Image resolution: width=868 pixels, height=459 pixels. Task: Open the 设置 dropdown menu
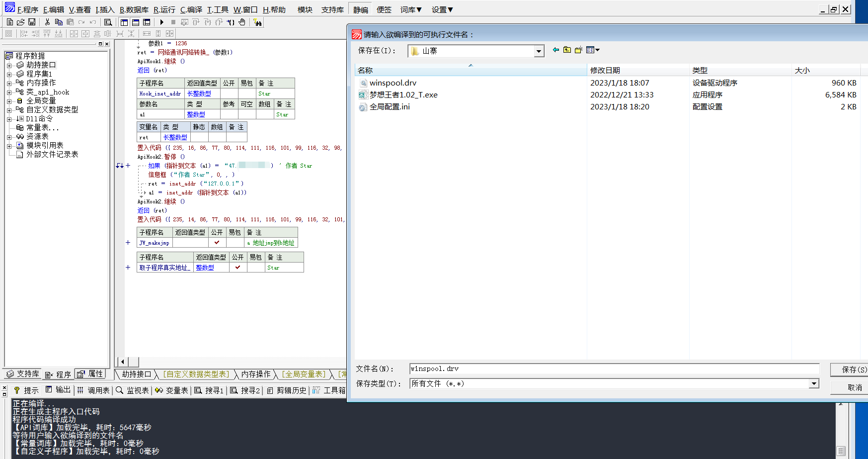(442, 9)
